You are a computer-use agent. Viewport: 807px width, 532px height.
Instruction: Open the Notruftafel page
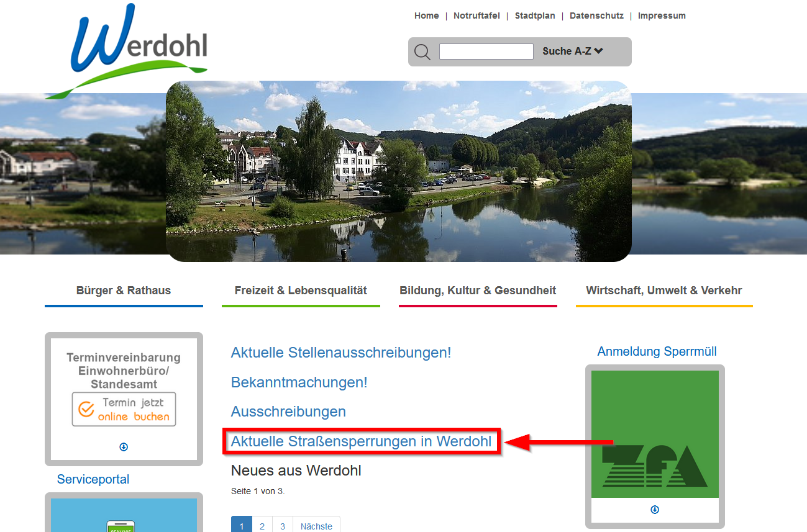tap(476, 16)
